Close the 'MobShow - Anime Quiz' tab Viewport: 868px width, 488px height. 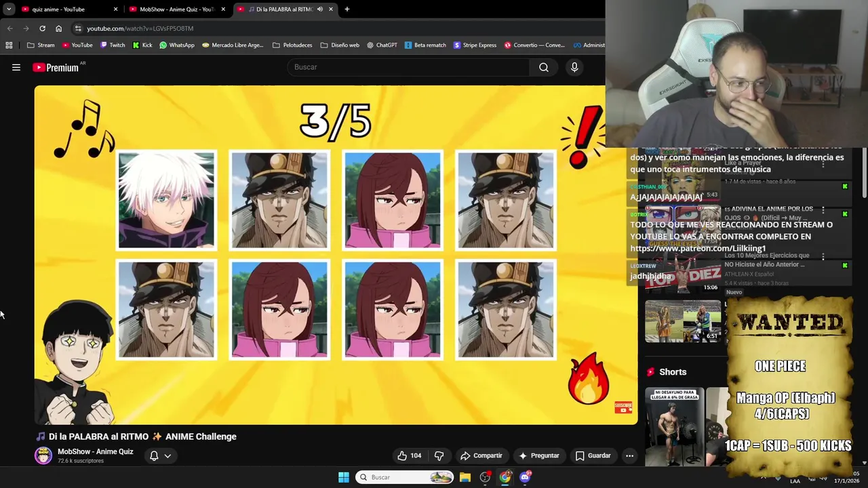[223, 9]
